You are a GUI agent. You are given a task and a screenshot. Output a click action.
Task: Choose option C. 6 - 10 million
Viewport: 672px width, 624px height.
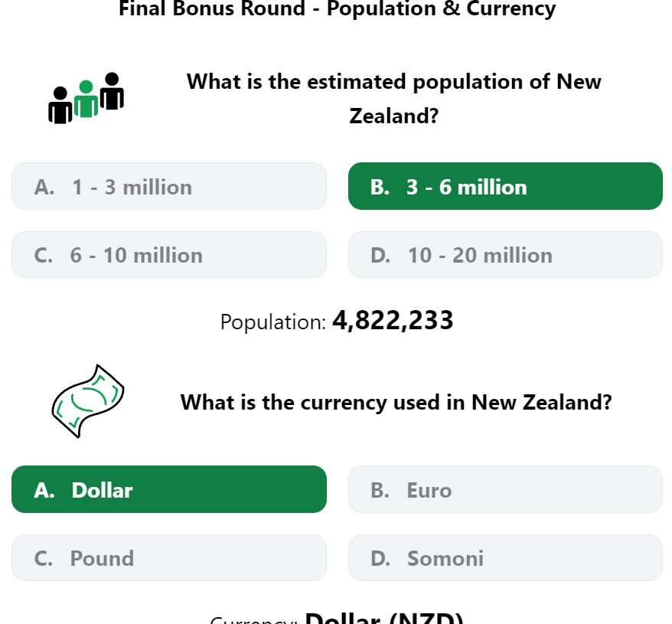(169, 255)
